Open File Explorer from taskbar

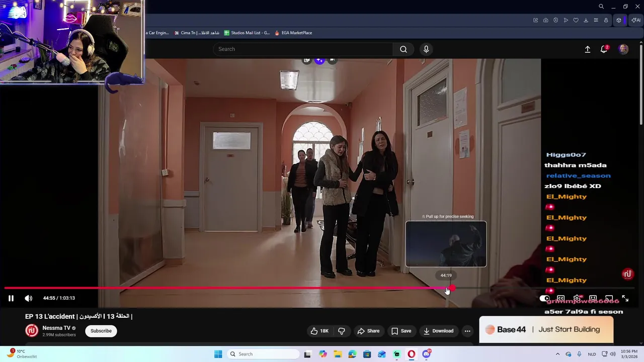337,354
